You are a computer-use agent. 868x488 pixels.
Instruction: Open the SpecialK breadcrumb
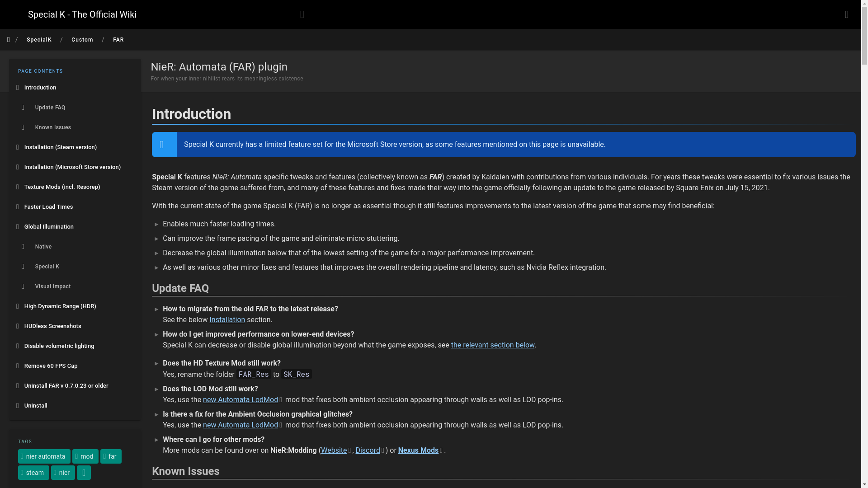click(39, 40)
